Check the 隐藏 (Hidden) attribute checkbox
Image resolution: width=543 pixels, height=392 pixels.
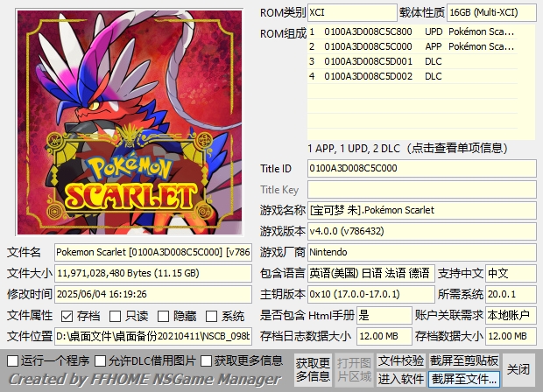[165, 316]
